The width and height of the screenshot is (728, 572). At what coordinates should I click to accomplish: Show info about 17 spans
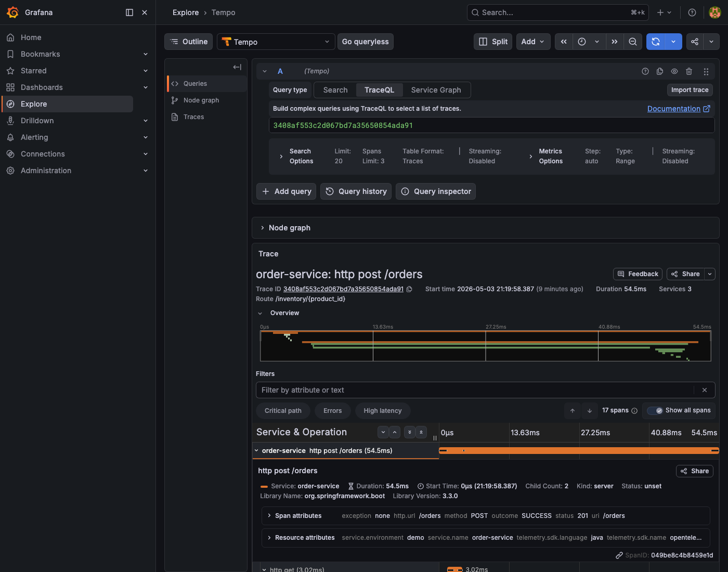634,411
